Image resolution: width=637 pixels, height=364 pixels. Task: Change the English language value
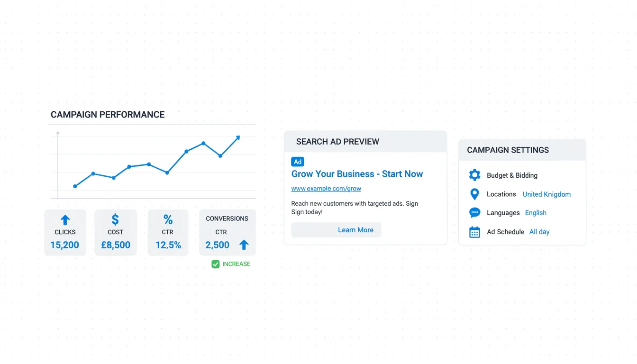click(x=536, y=213)
